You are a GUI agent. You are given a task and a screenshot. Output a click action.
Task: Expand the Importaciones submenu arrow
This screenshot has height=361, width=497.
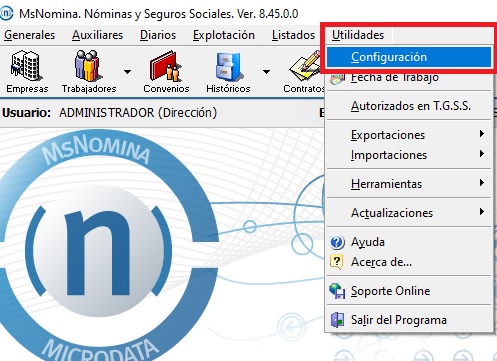482,154
